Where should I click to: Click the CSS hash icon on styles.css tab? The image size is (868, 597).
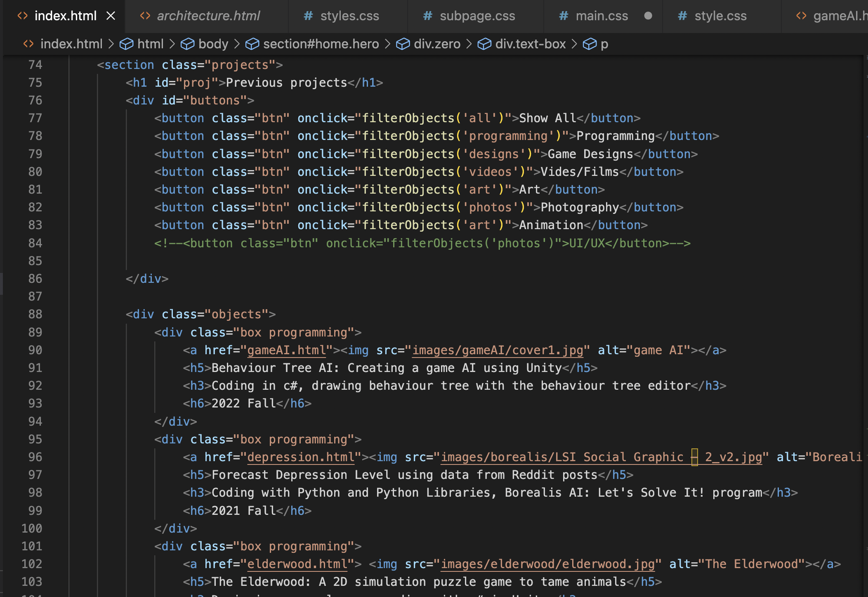[308, 16]
